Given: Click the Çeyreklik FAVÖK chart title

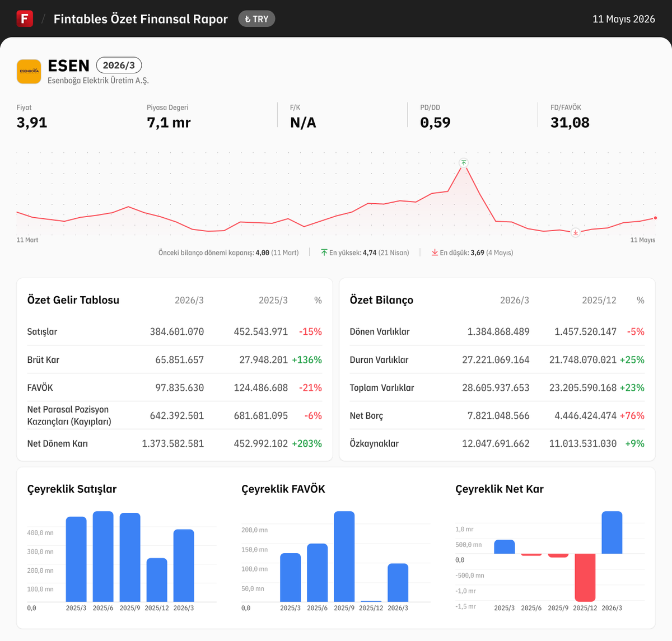Looking at the screenshot, I should point(283,489).
